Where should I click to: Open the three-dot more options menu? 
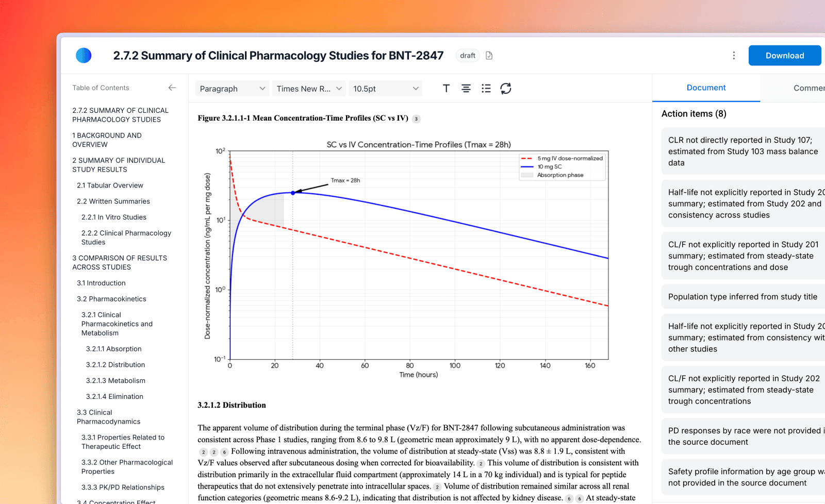(x=734, y=56)
